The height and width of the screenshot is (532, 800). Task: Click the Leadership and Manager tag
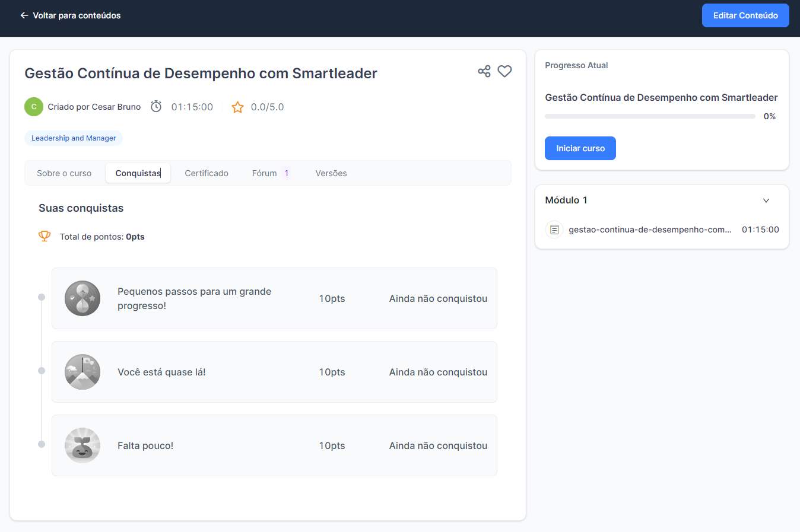74,138
